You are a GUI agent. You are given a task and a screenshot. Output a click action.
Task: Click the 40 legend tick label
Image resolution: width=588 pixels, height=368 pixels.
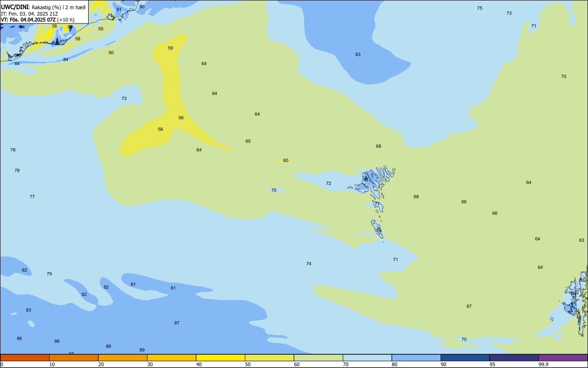(199, 364)
